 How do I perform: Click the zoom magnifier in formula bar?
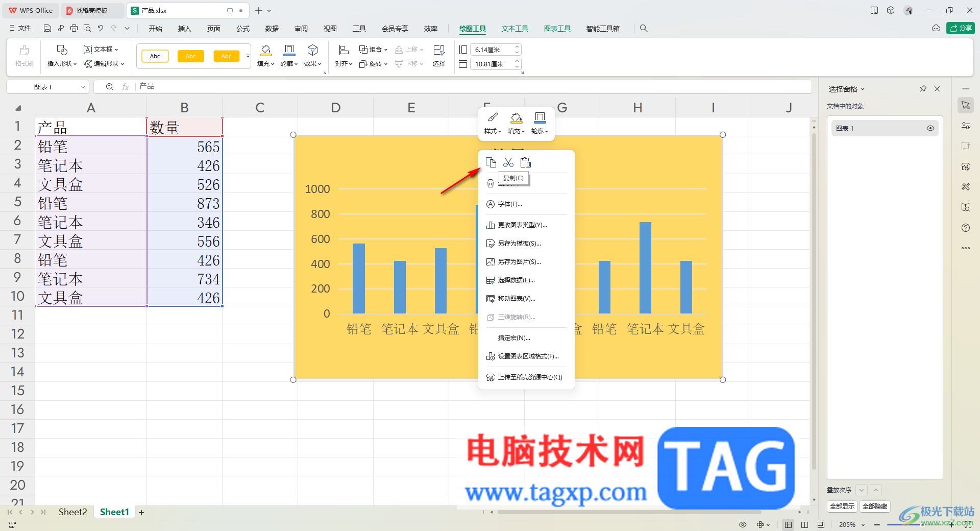pos(109,87)
